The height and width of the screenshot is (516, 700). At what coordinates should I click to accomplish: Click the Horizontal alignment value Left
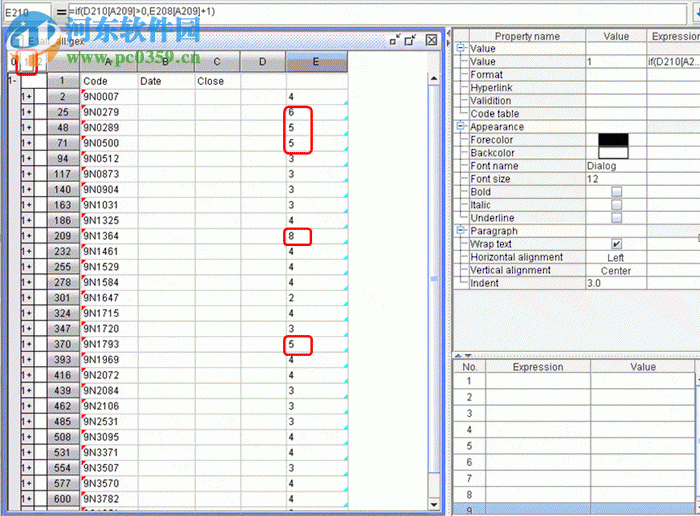pyautogui.click(x=616, y=258)
